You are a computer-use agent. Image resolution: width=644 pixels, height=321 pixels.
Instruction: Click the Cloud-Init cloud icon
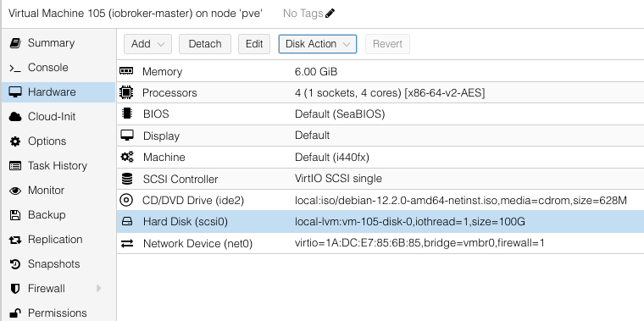pyautogui.click(x=15, y=117)
